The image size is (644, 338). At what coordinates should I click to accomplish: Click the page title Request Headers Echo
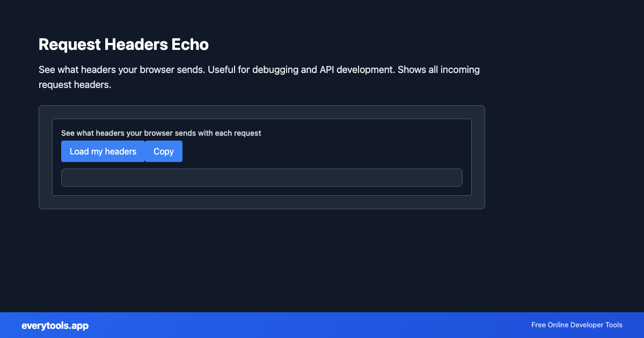(x=123, y=44)
